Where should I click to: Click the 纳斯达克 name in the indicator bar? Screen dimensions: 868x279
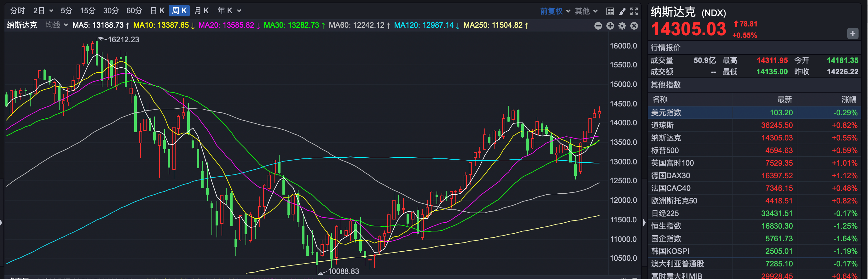(22, 25)
